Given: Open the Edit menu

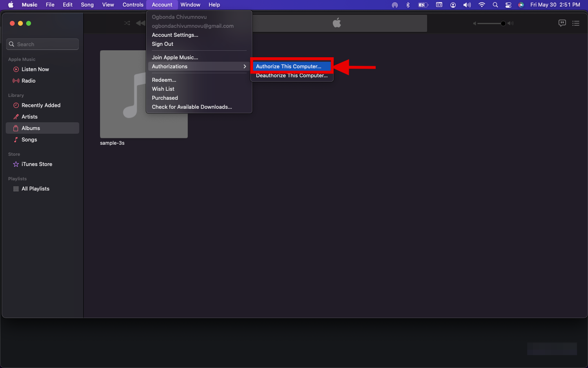Looking at the screenshot, I should pos(68,5).
